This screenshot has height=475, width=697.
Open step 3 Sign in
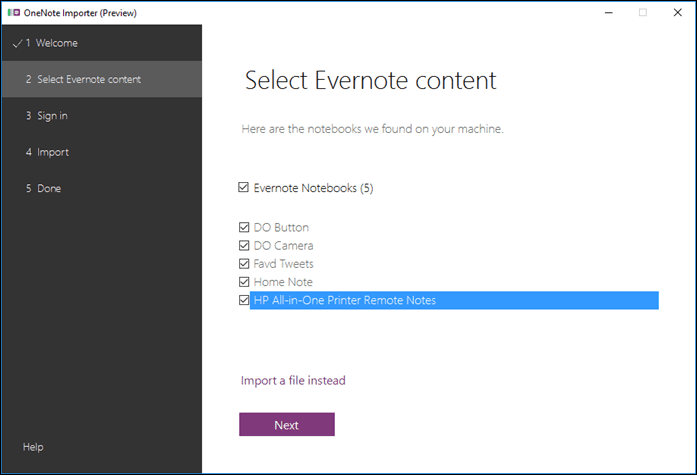102,116
